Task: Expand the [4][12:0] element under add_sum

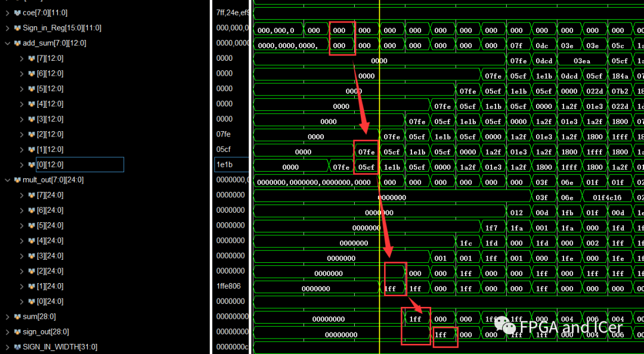Action: (x=22, y=104)
